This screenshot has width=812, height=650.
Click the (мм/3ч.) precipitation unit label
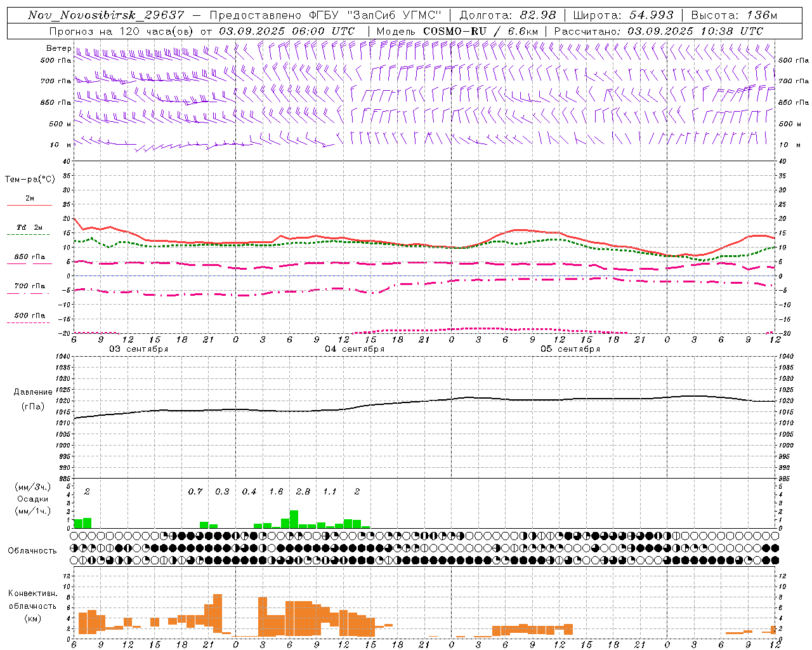[32, 487]
